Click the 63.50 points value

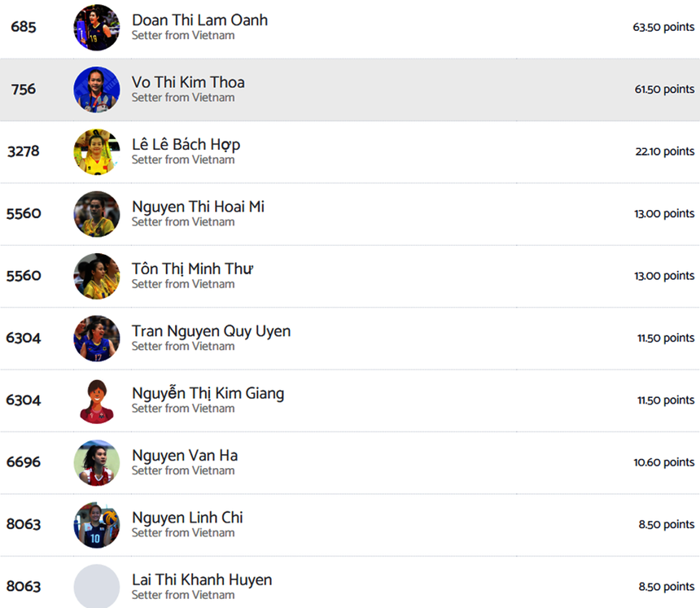pyautogui.click(x=663, y=27)
